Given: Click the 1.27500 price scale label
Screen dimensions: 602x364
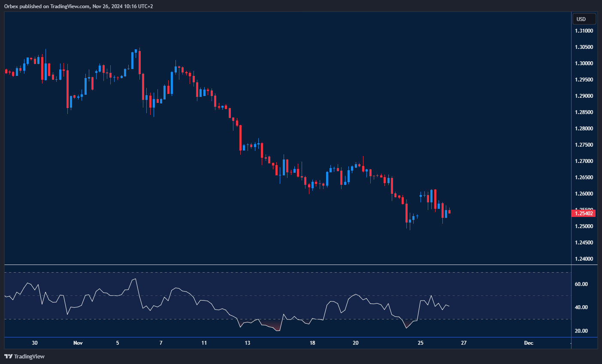Looking at the screenshot, I should point(584,145).
